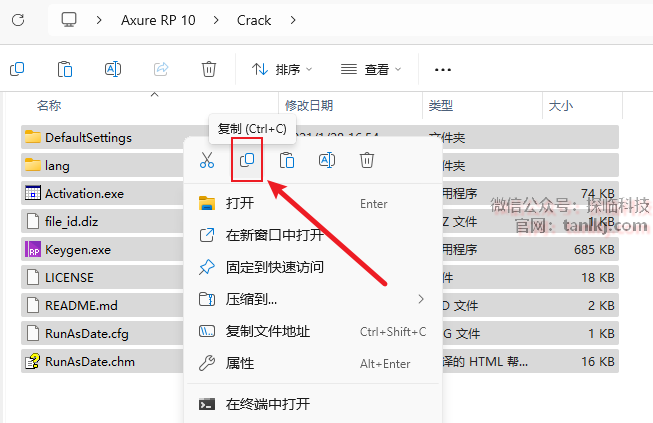This screenshot has width=653, height=423.
Task: Select the LICENSE file name
Action: [x=69, y=277]
